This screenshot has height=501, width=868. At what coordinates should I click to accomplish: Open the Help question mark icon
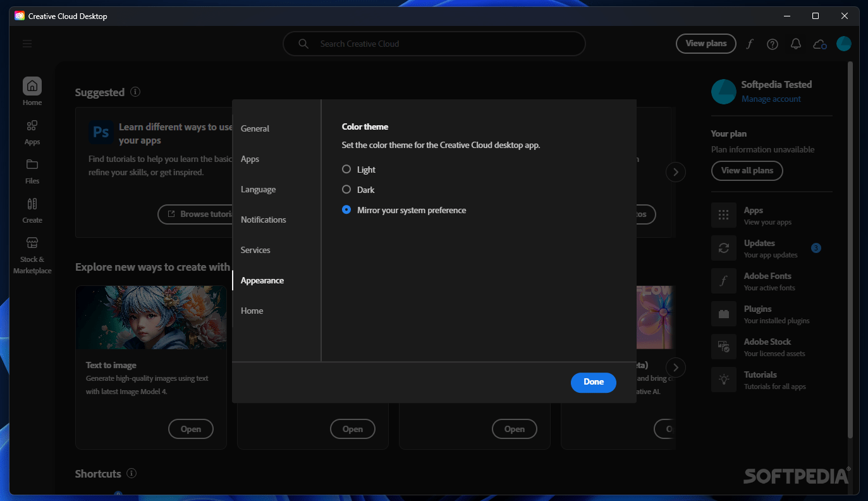click(773, 44)
